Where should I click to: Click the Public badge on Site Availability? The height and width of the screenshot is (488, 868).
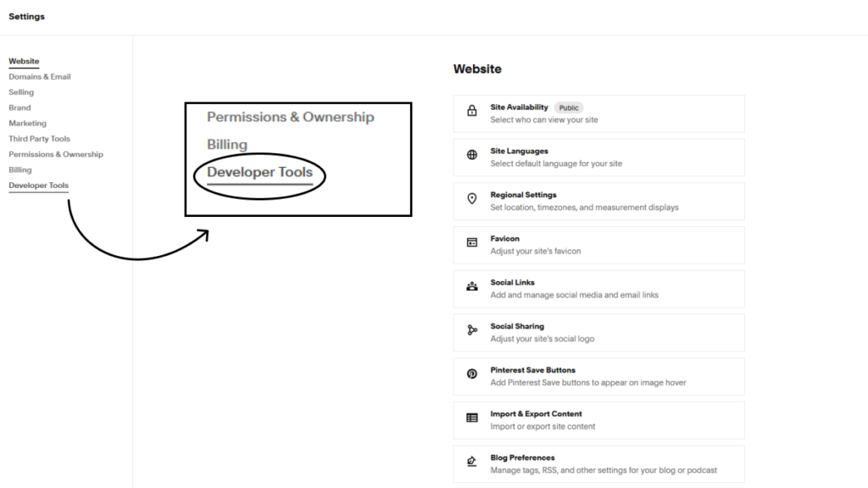click(x=569, y=108)
